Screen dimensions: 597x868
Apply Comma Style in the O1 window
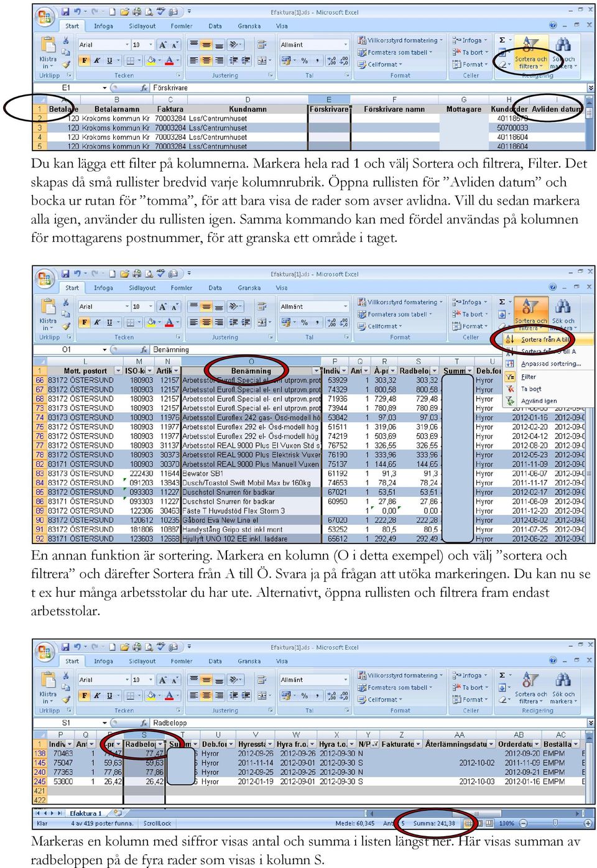(x=318, y=322)
